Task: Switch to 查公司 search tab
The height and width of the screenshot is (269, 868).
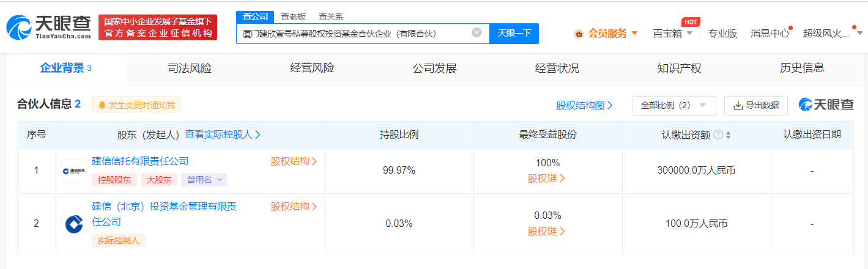Action: point(254,17)
